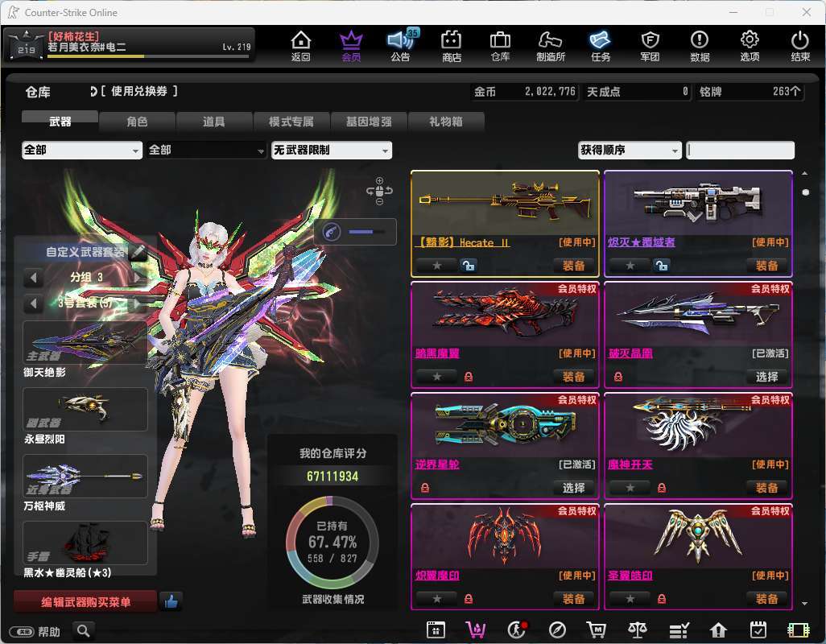
Task: Click the thumbs-up like icon
Action: tap(171, 601)
